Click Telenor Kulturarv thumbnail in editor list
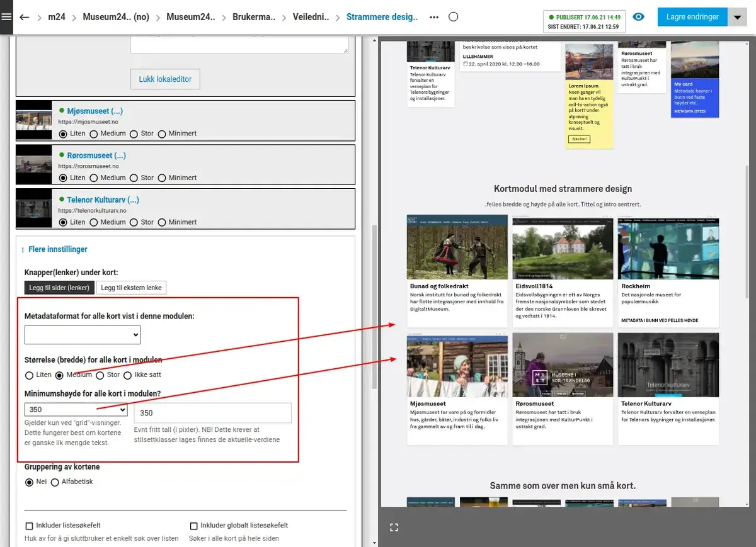The image size is (756, 547). [34, 209]
